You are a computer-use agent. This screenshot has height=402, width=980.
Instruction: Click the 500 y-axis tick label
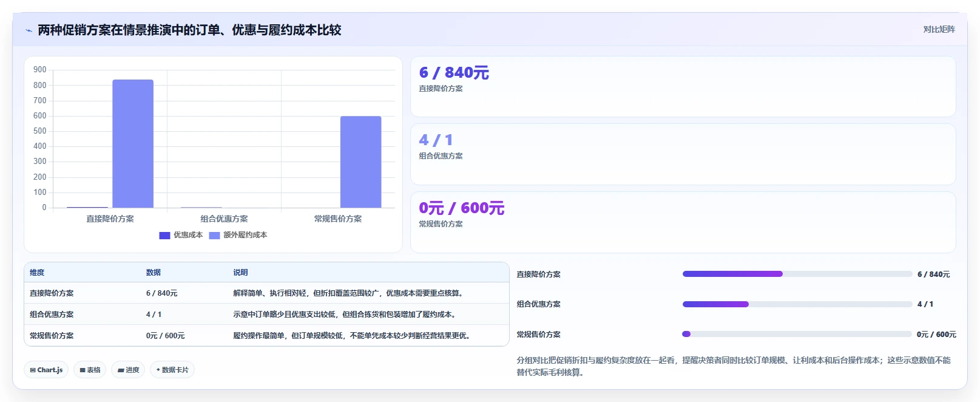pos(40,131)
